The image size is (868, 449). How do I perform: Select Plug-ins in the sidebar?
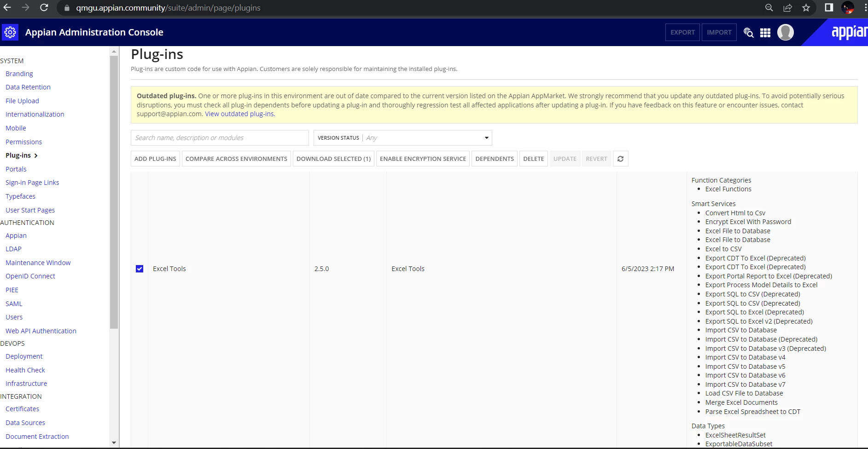pyautogui.click(x=18, y=155)
